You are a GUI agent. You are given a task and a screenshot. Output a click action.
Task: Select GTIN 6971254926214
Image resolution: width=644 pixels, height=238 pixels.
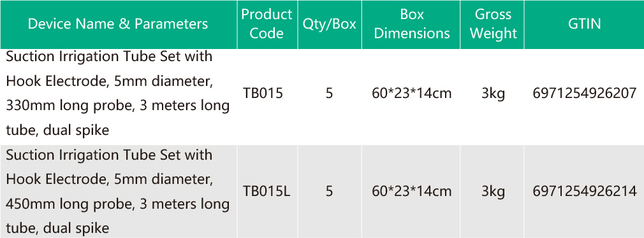click(x=585, y=192)
